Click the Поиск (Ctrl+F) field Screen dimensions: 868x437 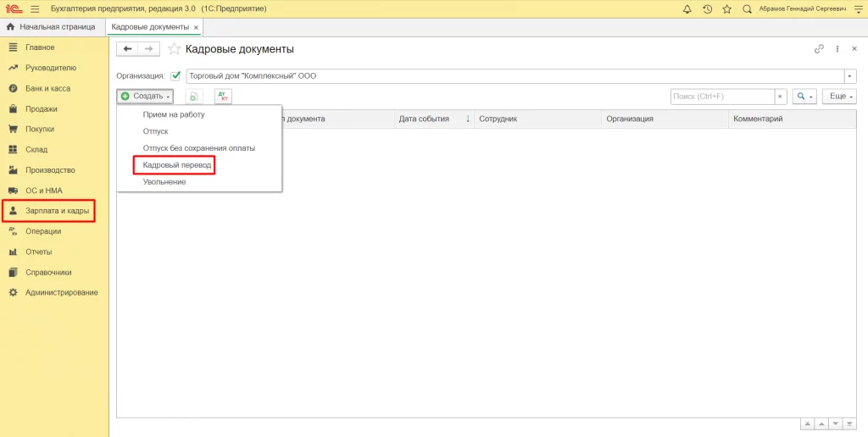[722, 97]
